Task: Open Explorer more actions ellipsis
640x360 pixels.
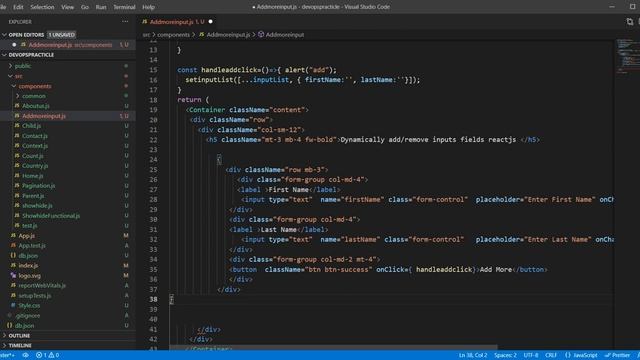Action: pos(125,22)
